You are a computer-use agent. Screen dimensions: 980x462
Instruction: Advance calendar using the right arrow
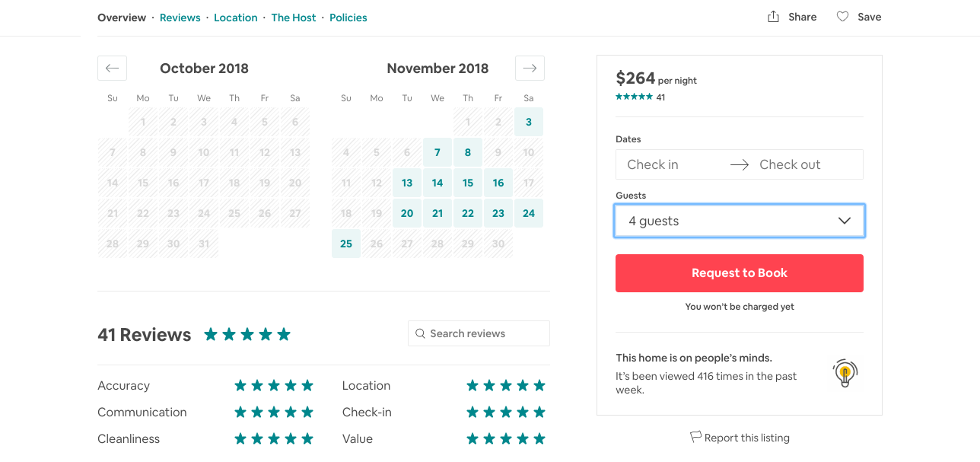530,68
